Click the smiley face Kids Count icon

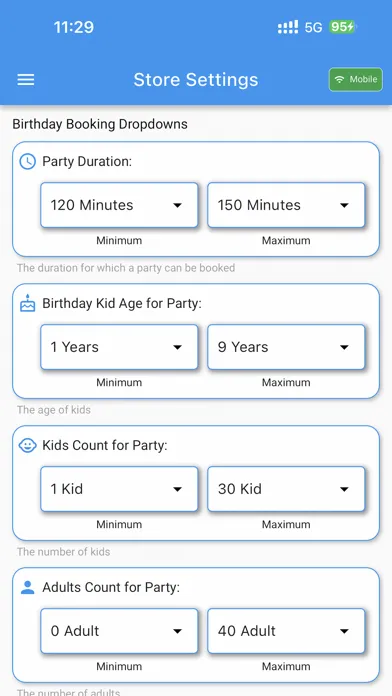pyautogui.click(x=28, y=445)
